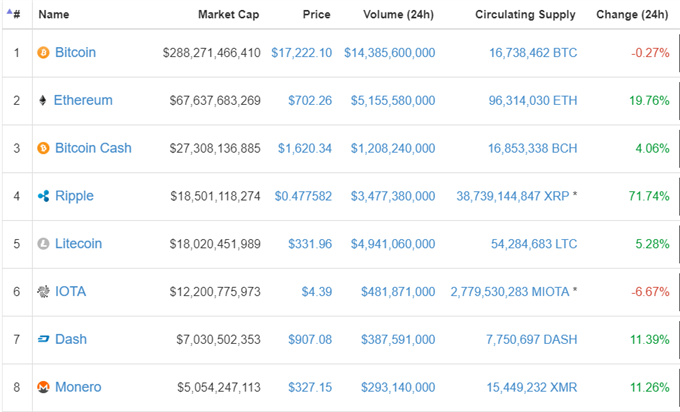The image size is (680, 412).
Task: Sort table by Market Cap column header
Action: (x=229, y=14)
